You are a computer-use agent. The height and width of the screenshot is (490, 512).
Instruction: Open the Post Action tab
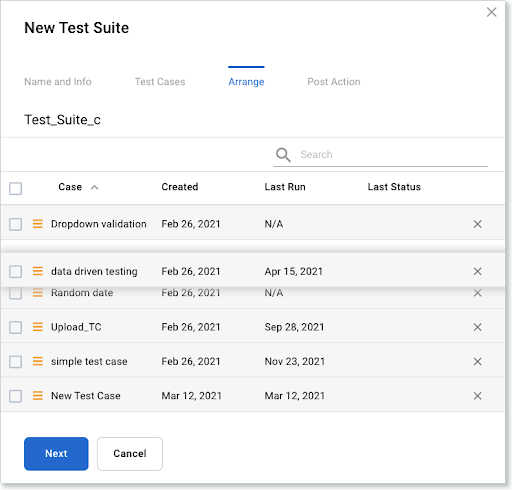coord(334,82)
